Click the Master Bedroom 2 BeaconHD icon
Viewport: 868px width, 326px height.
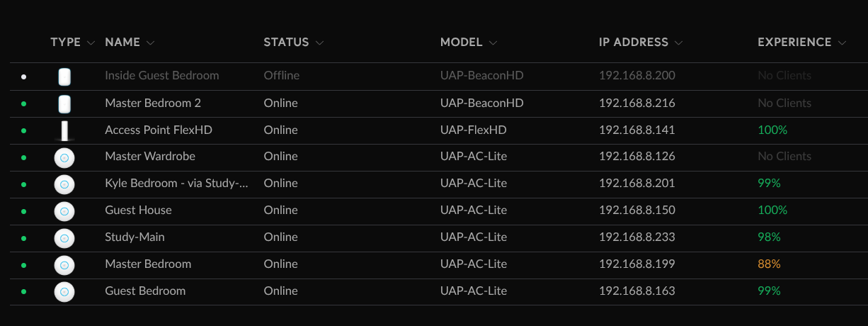coord(64,103)
